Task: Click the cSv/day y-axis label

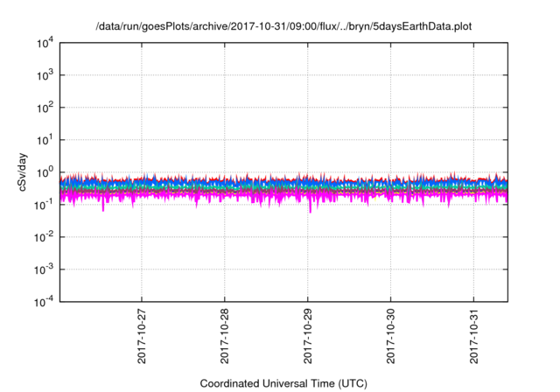Action: (x=22, y=172)
